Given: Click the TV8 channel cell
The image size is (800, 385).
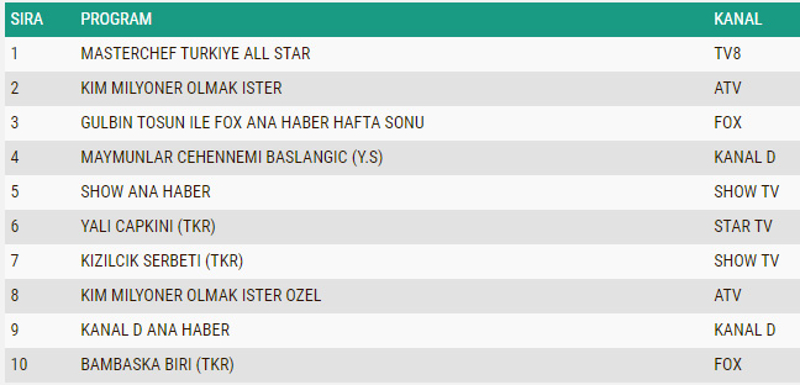Looking at the screenshot, I should click(727, 54).
